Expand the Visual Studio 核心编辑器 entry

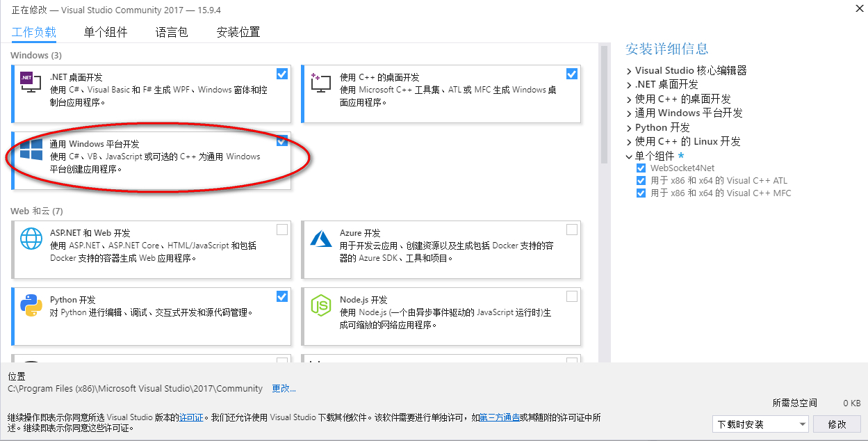(x=629, y=71)
